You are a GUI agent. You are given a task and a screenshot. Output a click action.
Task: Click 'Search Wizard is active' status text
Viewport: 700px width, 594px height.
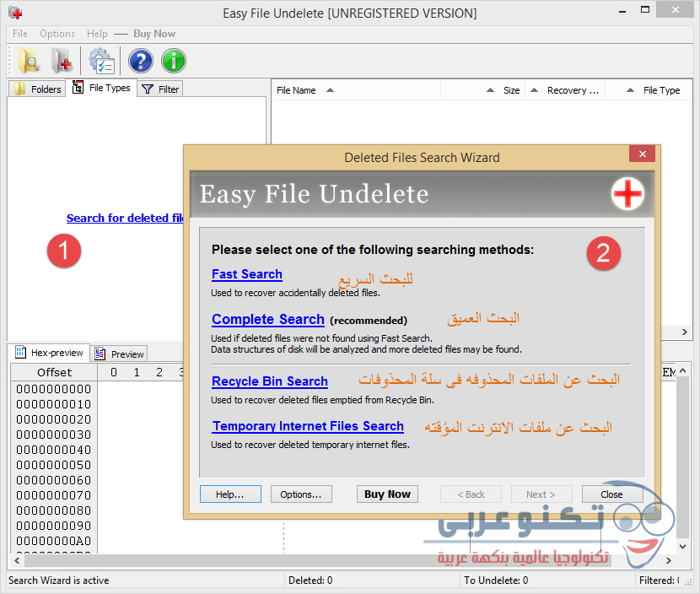pos(58,580)
